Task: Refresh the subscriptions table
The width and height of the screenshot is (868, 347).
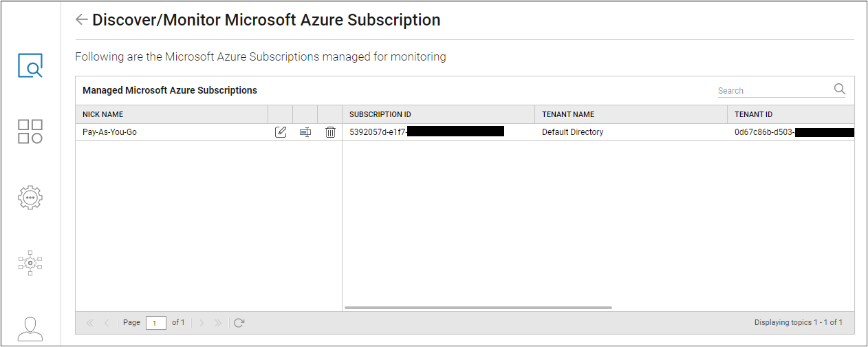Action: [239, 322]
